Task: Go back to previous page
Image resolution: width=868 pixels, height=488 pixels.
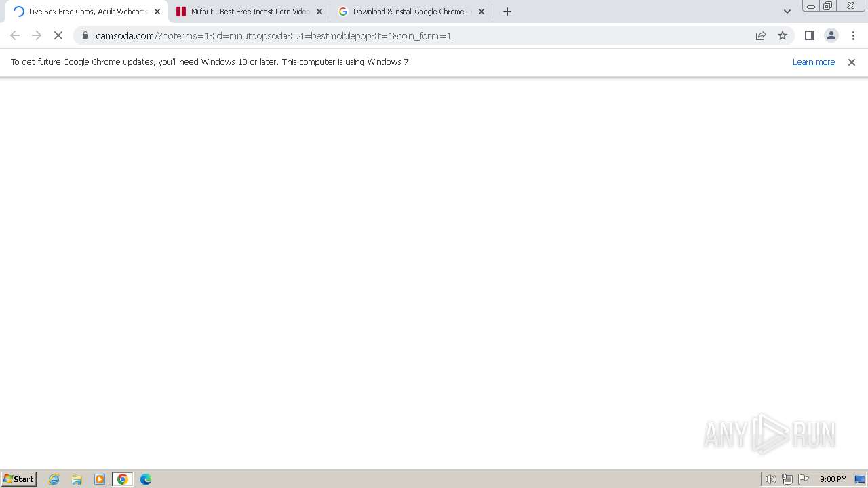Action: (15, 35)
